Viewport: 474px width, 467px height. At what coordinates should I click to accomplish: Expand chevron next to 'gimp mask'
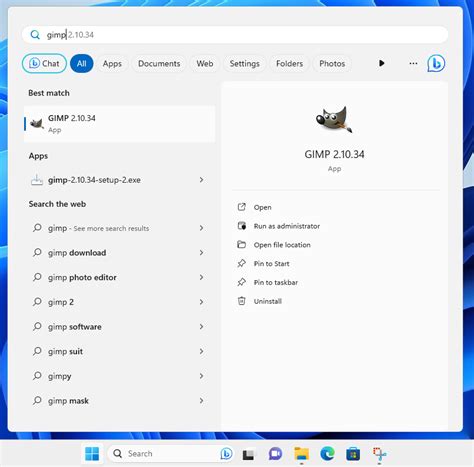coord(201,401)
